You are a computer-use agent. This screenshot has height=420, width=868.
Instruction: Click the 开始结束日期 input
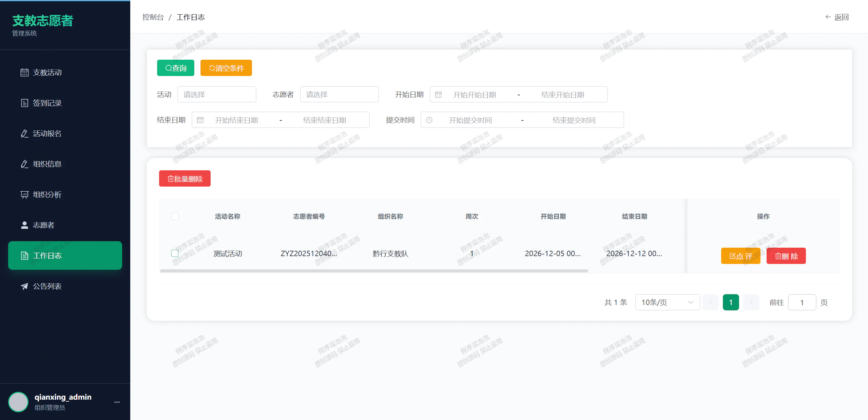(x=236, y=120)
